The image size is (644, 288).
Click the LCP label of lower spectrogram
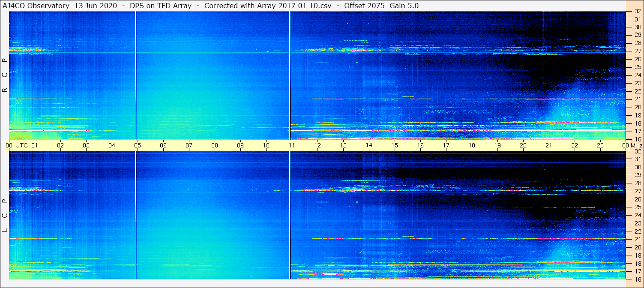5,215
